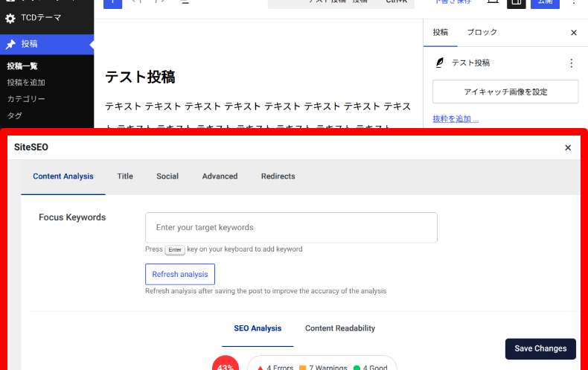The height and width of the screenshot is (370, 588).
Task: Open the three-dot actions menu for テスト投稿
Action: tap(571, 63)
